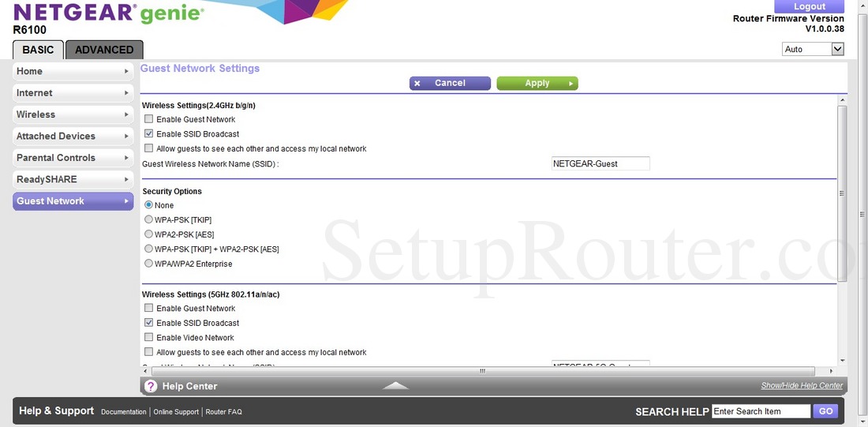Screen dimensions: 868x427
Task: Open the Attached Devices menu item
Action: point(73,137)
